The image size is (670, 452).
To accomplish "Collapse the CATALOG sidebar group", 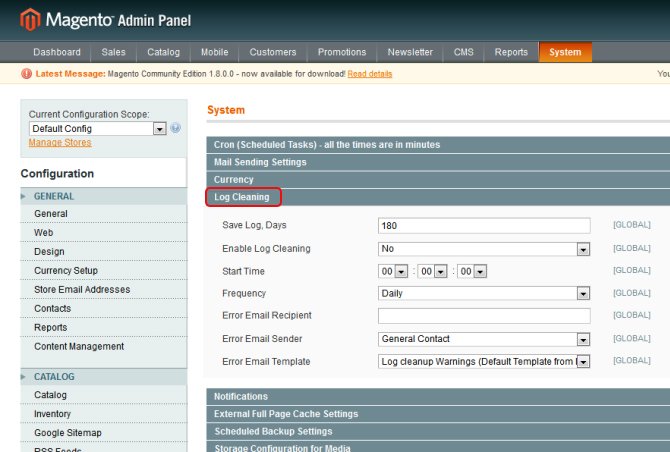I will point(104,376).
